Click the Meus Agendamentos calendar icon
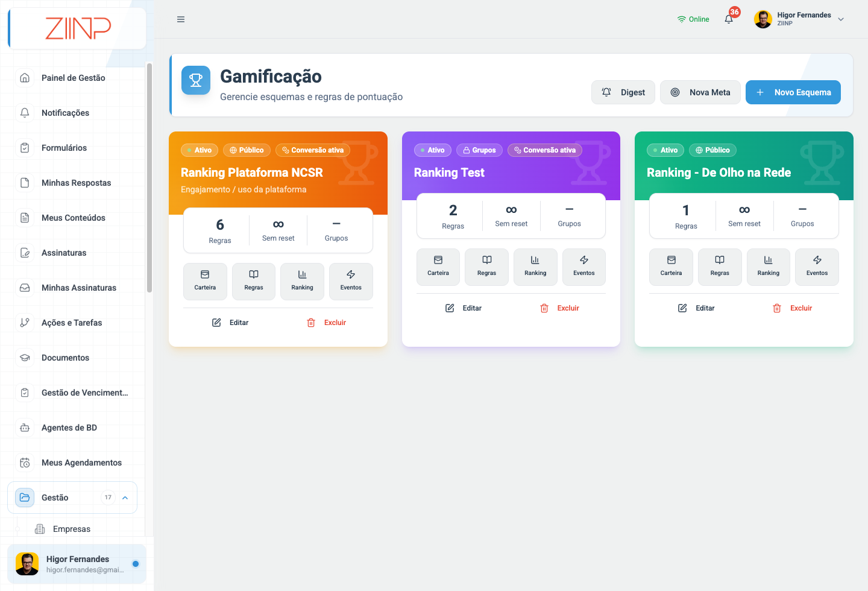 coord(25,463)
